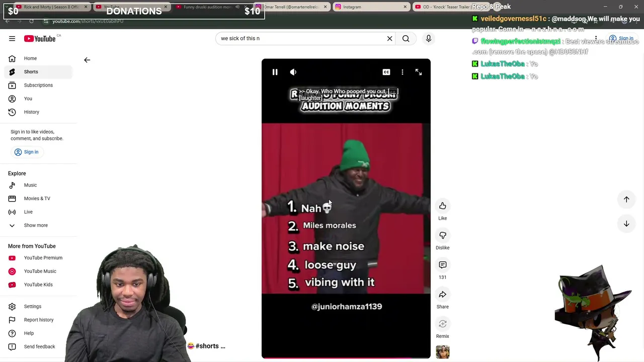The height and width of the screenshot is (362, 644).
Task: Open Live under Explore
Action: 38,212
